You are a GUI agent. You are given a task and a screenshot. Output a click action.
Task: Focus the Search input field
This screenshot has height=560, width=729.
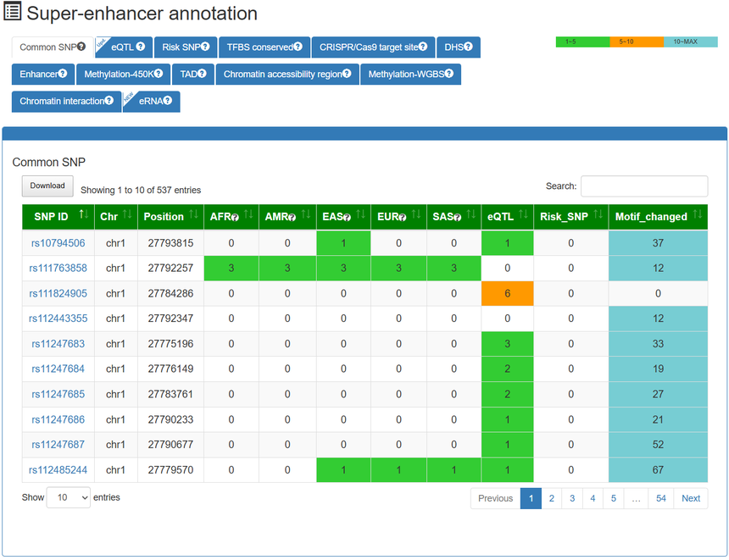(x=643, y=186)
